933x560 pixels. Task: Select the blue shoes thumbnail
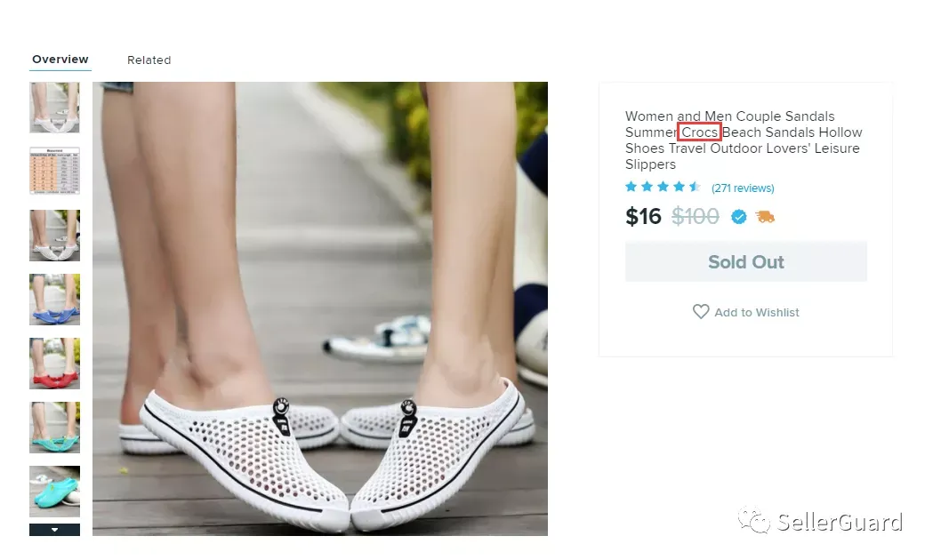(55, 299)
